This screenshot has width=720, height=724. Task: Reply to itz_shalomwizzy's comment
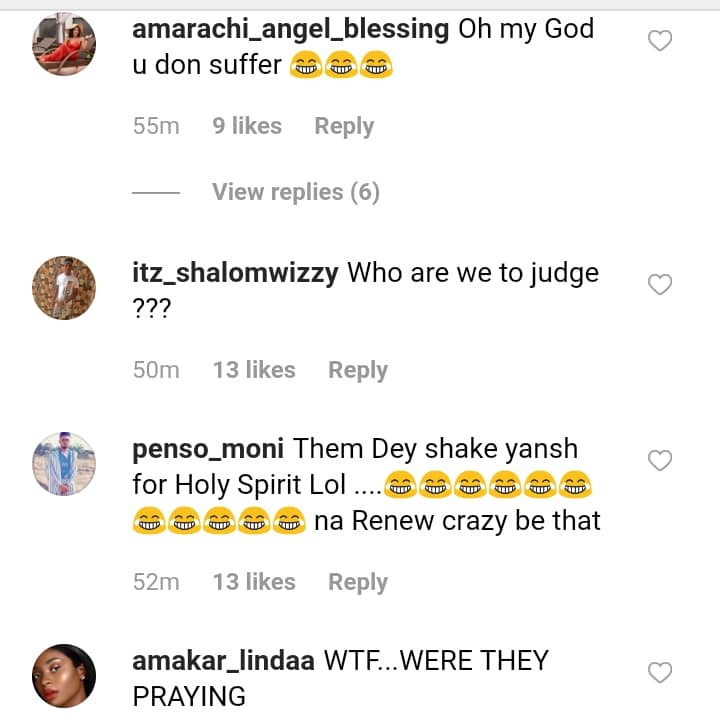click(x=358, y=370)
